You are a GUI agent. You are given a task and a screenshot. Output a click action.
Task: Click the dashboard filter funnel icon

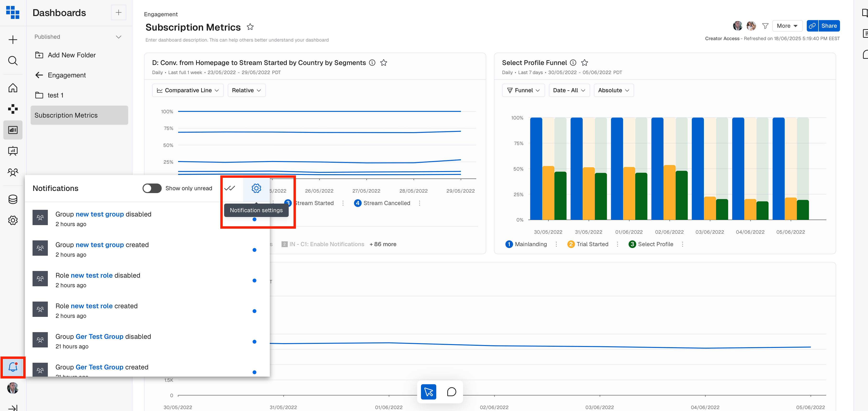click(765, 26)
